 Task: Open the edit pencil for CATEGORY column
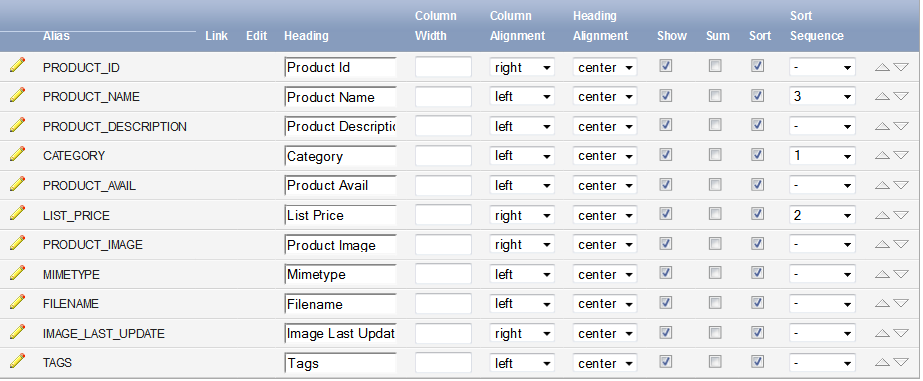click(18, 154)
